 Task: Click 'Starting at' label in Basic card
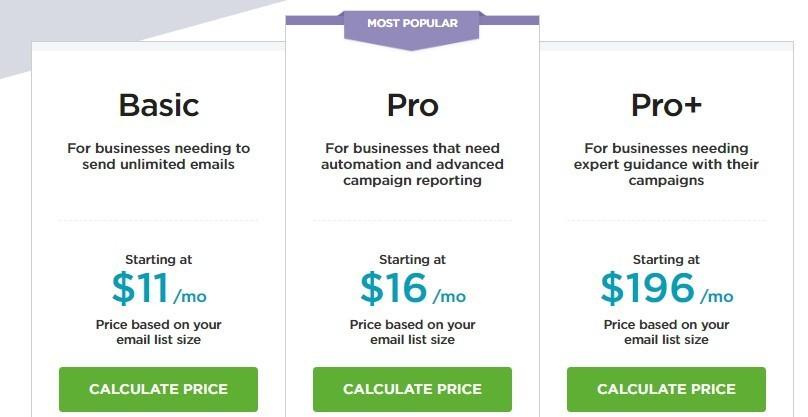pos(158,259)
